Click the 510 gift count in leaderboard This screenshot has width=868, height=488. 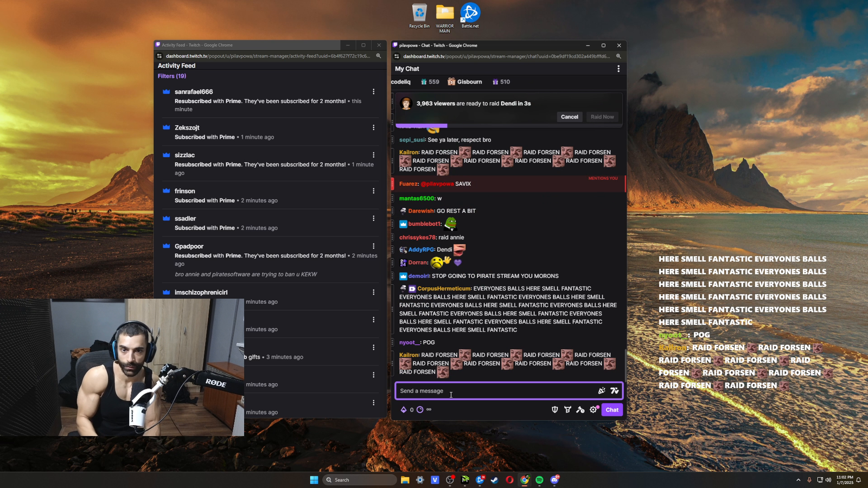(501, 82)
